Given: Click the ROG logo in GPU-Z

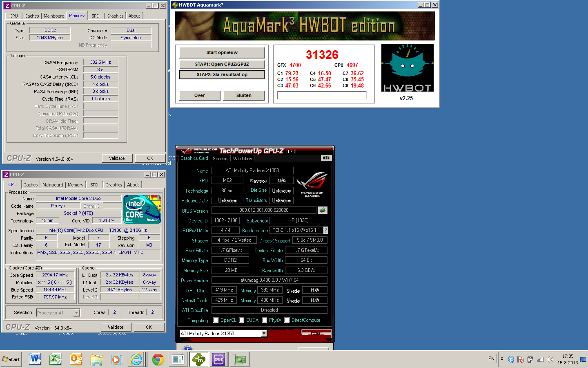Looking at the screenshot, I should [x=312, y=184].
